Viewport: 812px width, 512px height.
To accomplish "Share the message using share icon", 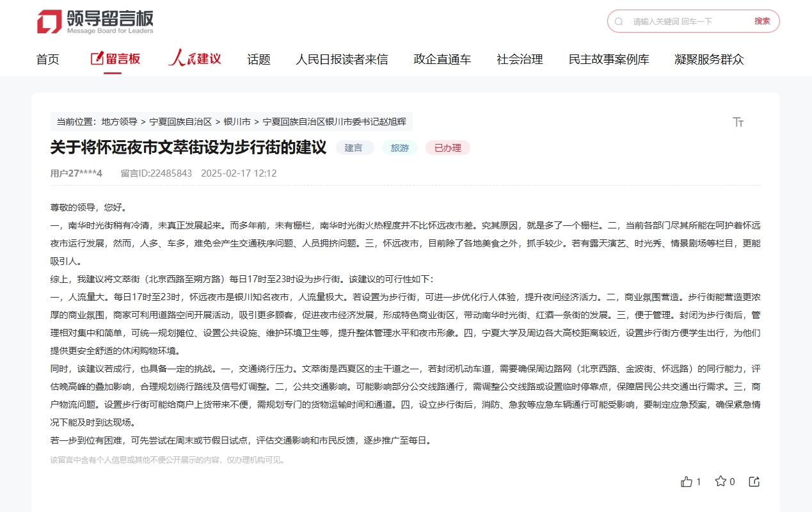I will [754, 481].
